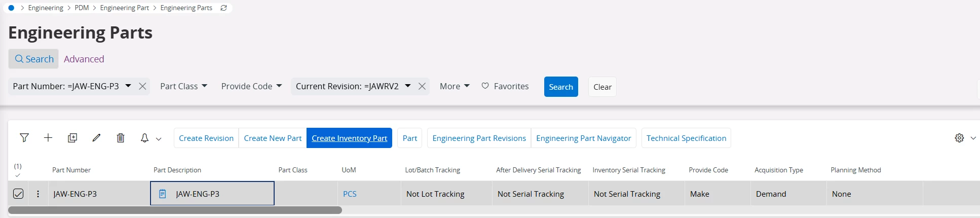Uncheck the JAW-ENG-P3 row checkbox
The image size is (980, 218).
(18, 194)
